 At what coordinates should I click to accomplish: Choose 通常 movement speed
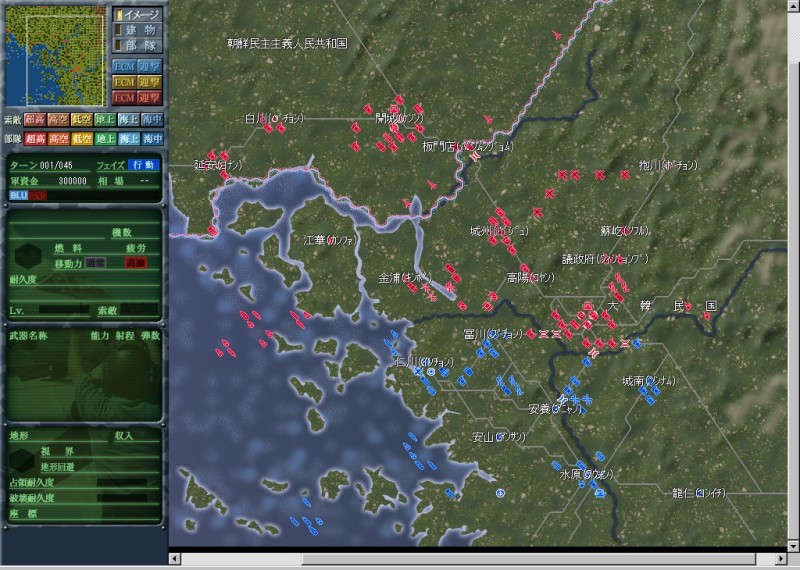95,263
